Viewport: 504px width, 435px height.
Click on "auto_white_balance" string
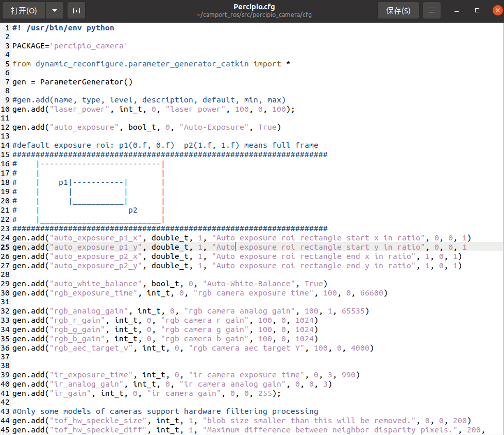(96, 284)
